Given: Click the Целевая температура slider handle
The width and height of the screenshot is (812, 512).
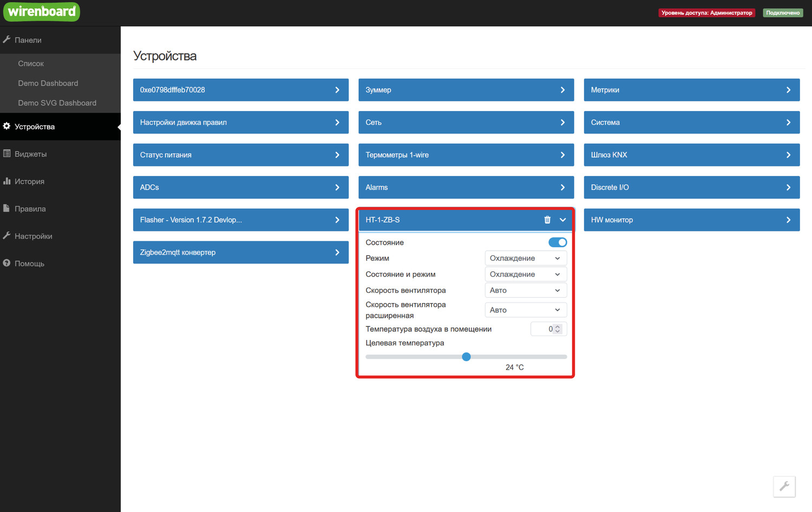Looking at the screenshot, I should coord(466,357).
